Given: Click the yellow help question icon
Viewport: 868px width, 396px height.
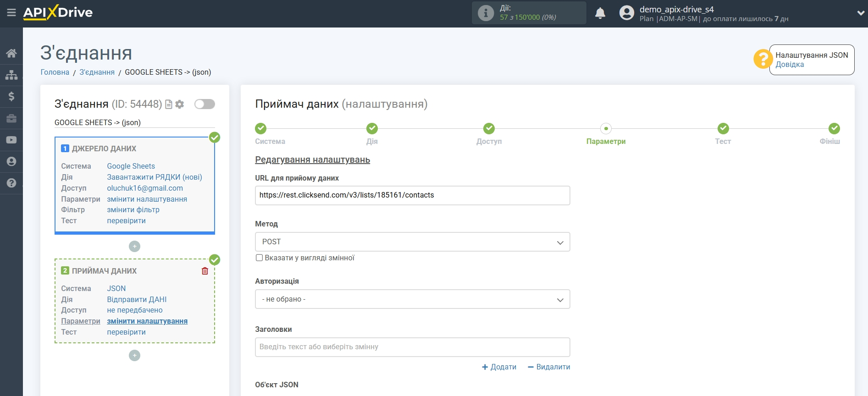Looking at the screenshot, I should tap(763, 59).
